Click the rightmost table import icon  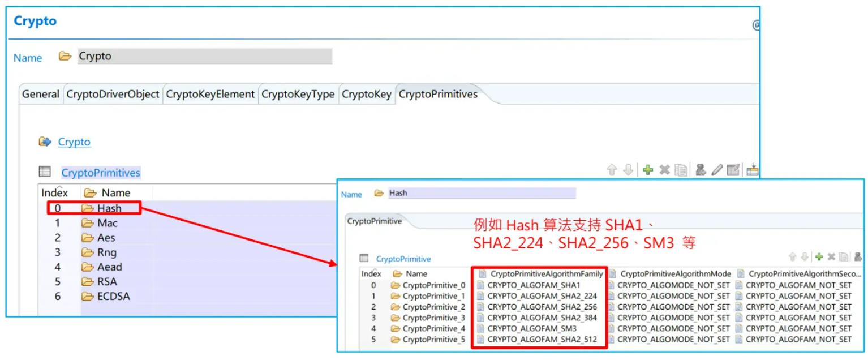[753, 170]
